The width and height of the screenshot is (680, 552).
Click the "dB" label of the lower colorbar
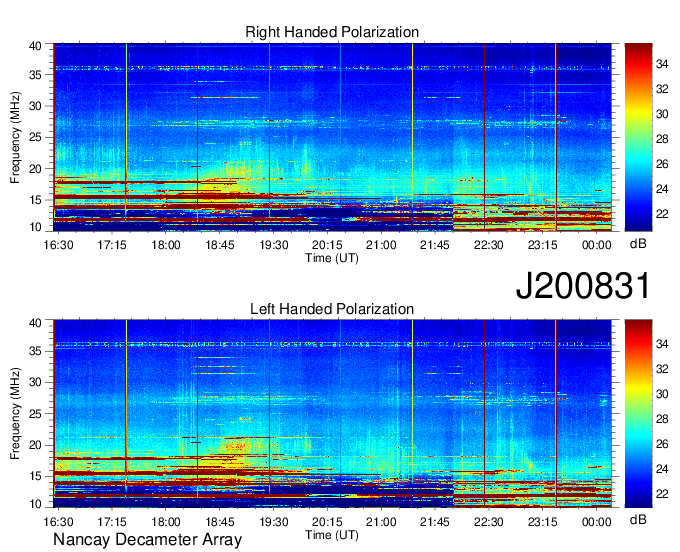[x=638, y=520]
